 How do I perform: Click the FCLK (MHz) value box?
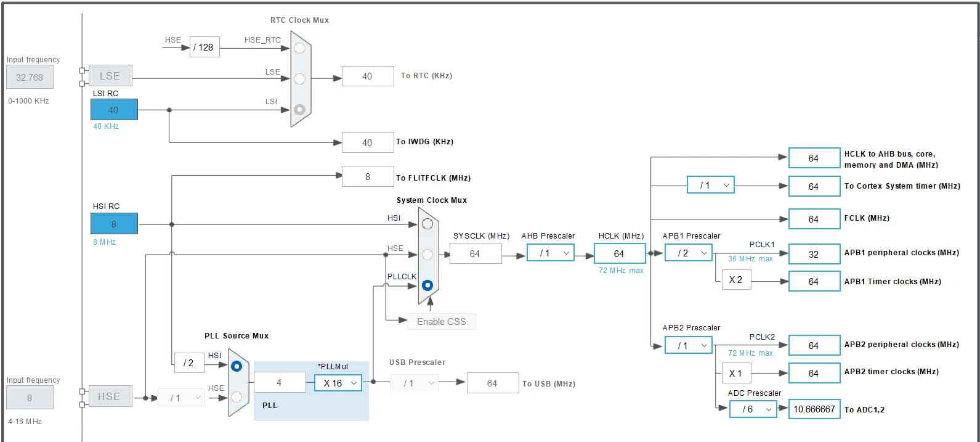pos(814,219)
